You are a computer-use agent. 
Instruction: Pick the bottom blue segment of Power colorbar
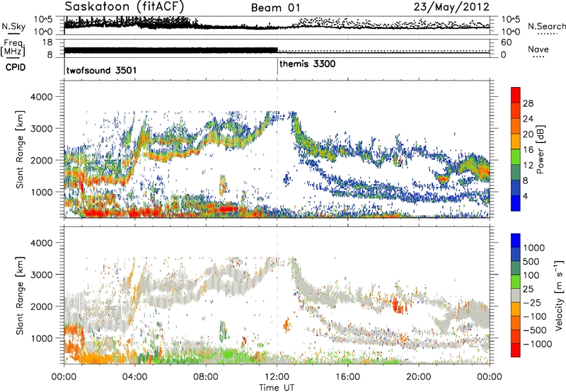click(516, 203)
